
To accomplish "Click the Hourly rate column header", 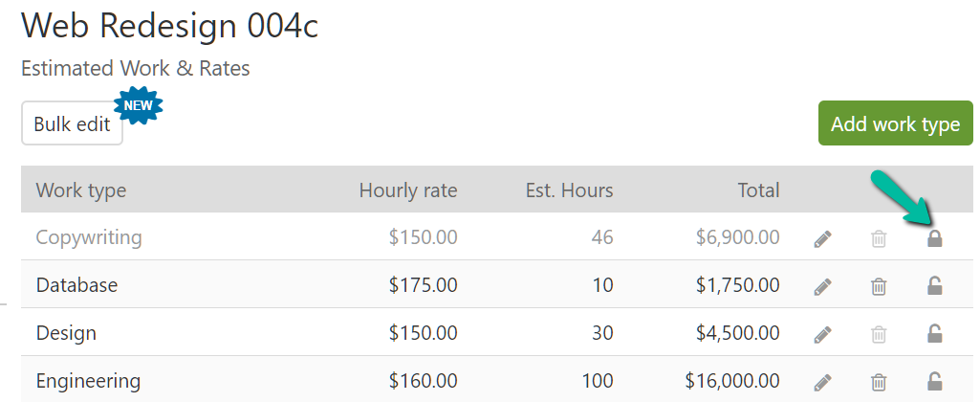I will point(408,190).
